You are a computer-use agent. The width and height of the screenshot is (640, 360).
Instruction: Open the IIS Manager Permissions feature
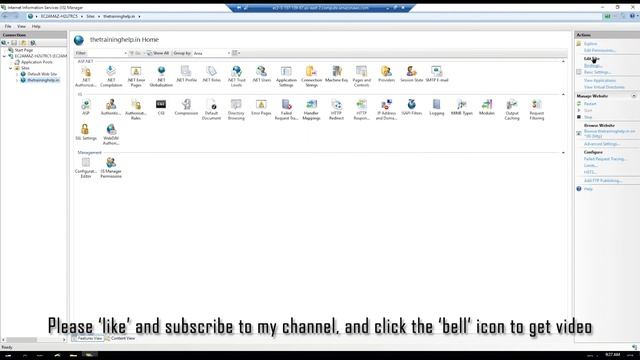click(x=111, y=168)
